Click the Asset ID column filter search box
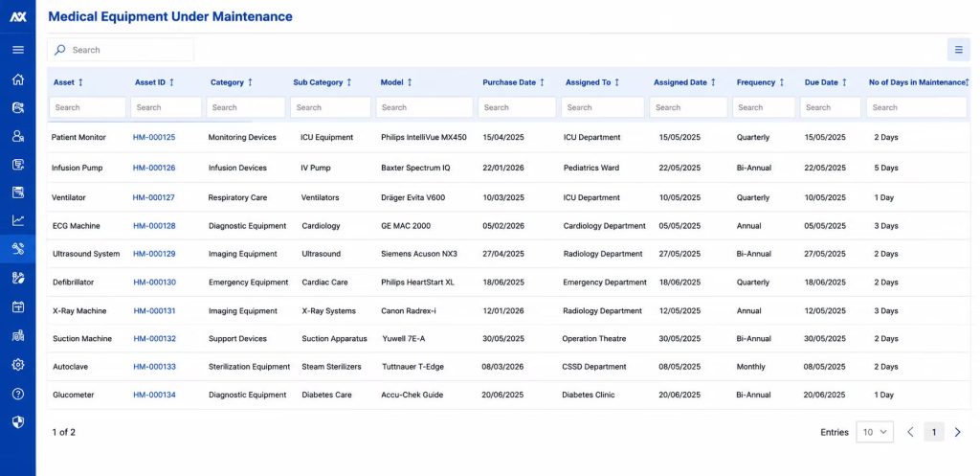Viewport: 980px width, 476px height. pos(167,107)
